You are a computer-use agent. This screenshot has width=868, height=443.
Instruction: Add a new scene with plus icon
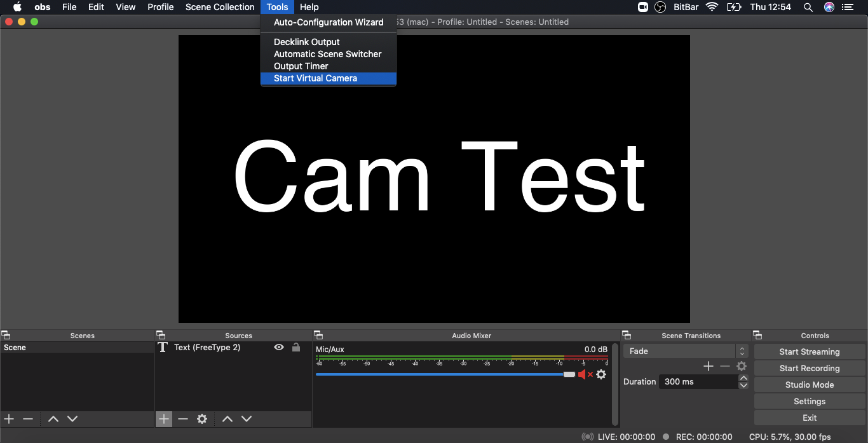pos(9,419)
